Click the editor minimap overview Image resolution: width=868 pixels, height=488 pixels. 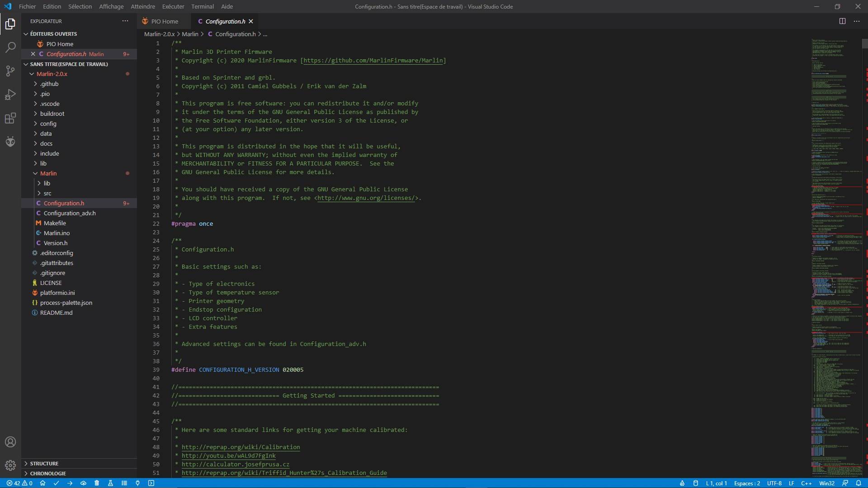[x=836, y=258]
